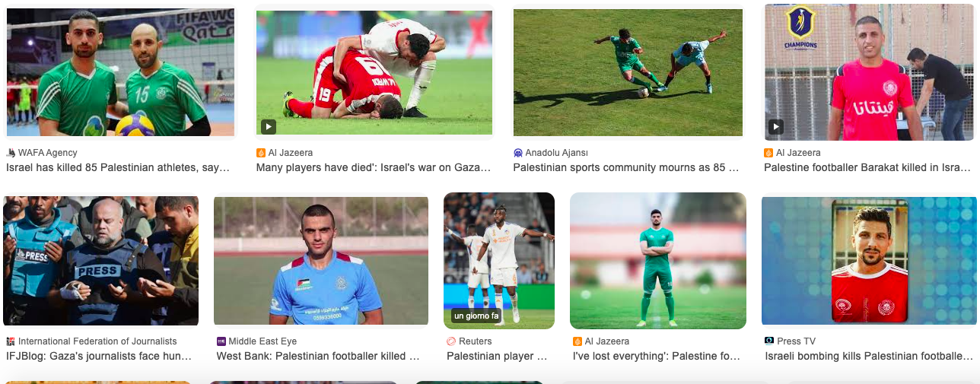Image resolution: width=980 pixels, height=384 pixels.
Task: Click the International Federation of Journalists favicon
Action: point(11,341)
